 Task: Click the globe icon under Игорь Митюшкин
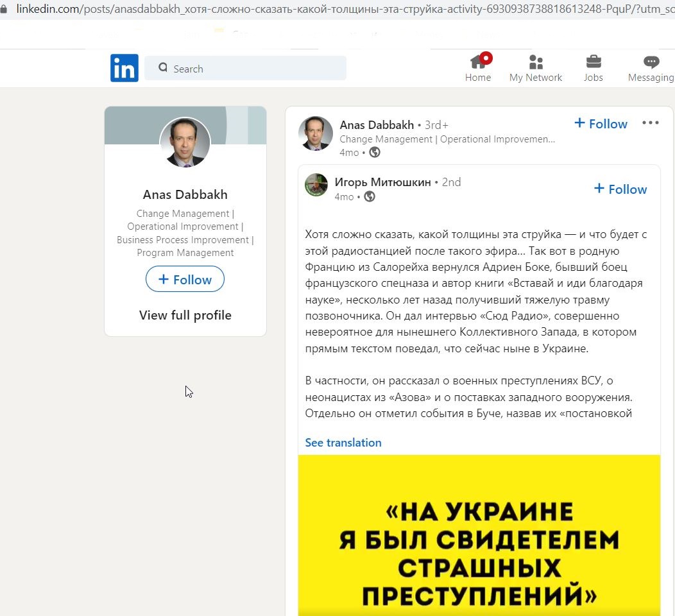point(370,197)
